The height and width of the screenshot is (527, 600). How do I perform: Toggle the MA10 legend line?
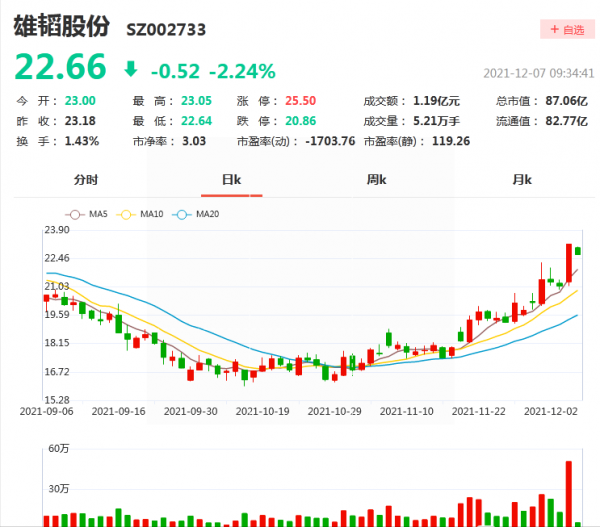point(140,214)
